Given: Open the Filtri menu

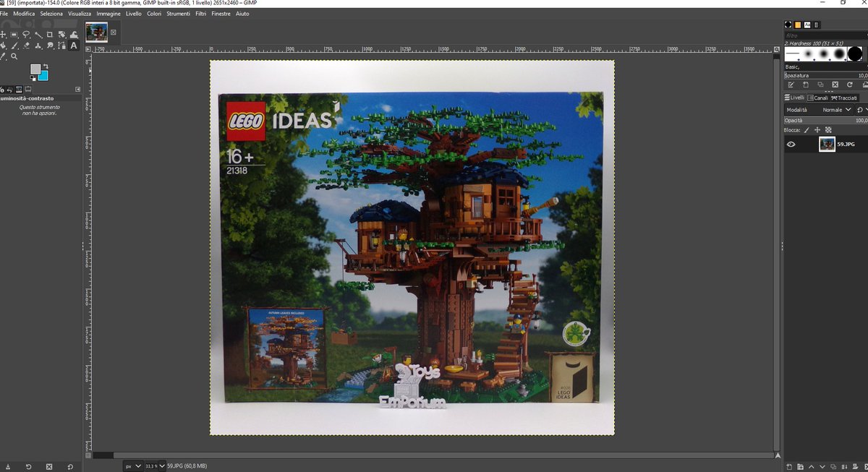Looking at the screenshot, I should click(x=200, y=14).
